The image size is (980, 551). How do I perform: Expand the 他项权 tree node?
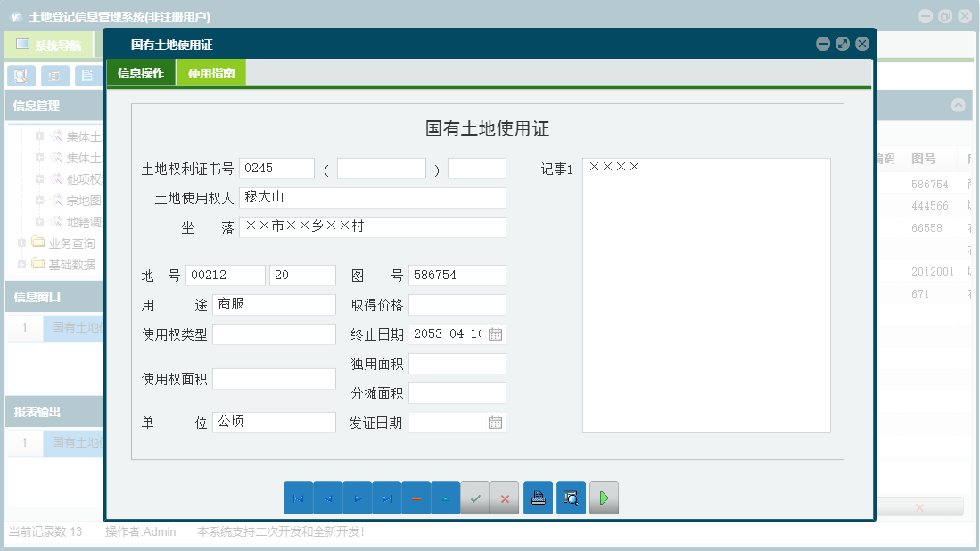(39, 178)
